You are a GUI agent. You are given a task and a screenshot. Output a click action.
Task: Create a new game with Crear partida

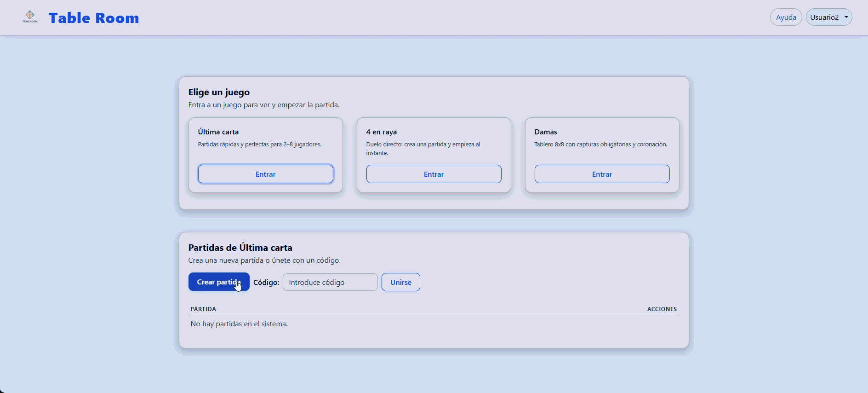coord(219,282)
